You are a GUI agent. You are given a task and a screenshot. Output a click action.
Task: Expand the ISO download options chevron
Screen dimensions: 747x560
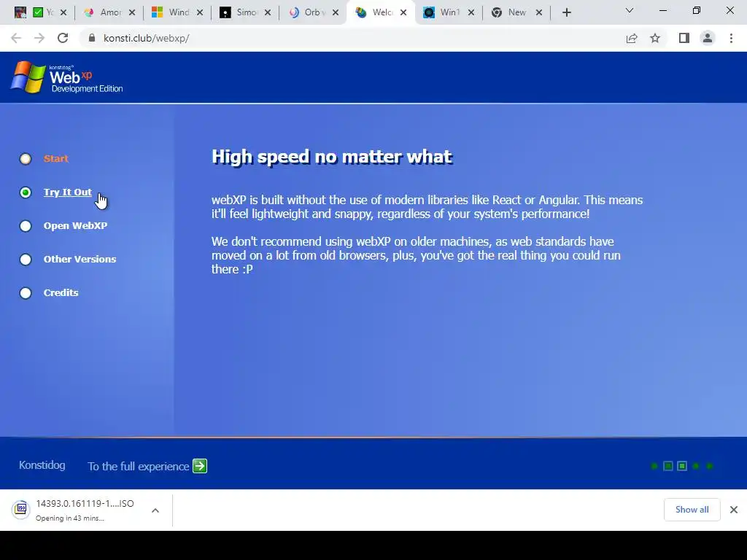coord(155,510)
